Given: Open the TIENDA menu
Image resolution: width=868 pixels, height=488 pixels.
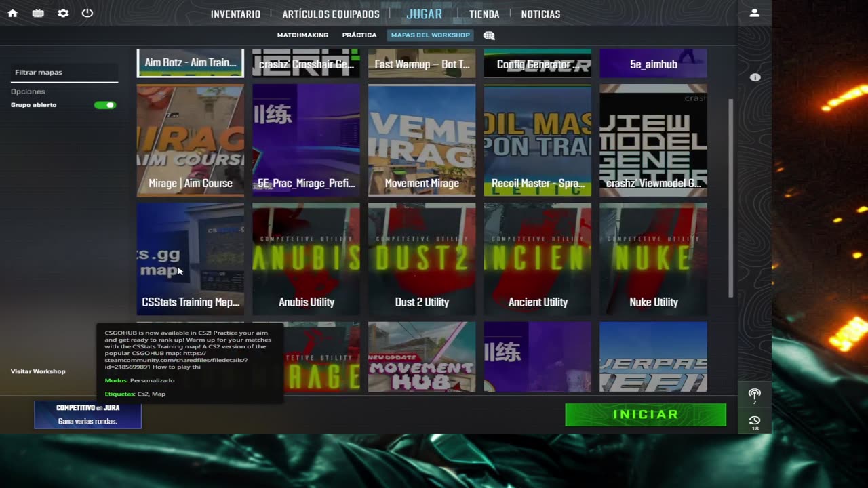Looking at the screenshot, I should point(484,14).
